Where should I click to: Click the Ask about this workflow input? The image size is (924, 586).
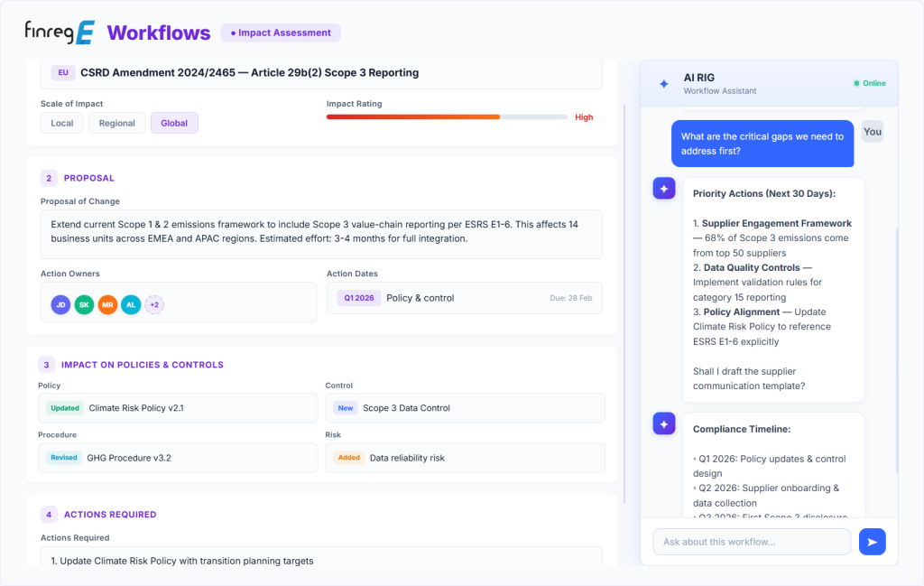[752, 542]
